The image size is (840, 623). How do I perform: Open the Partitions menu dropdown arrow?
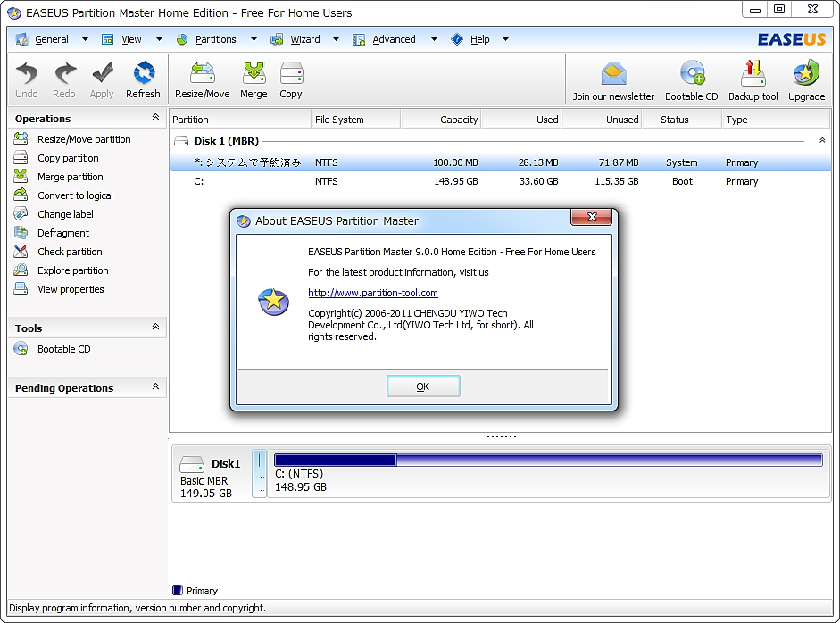pyautogui.click(x=254, y=39)
